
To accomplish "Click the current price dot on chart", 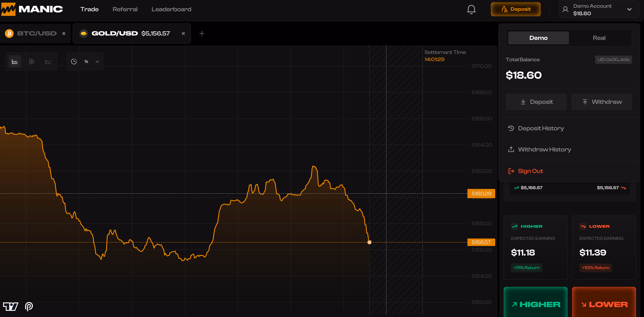I will tap(369, 242).
